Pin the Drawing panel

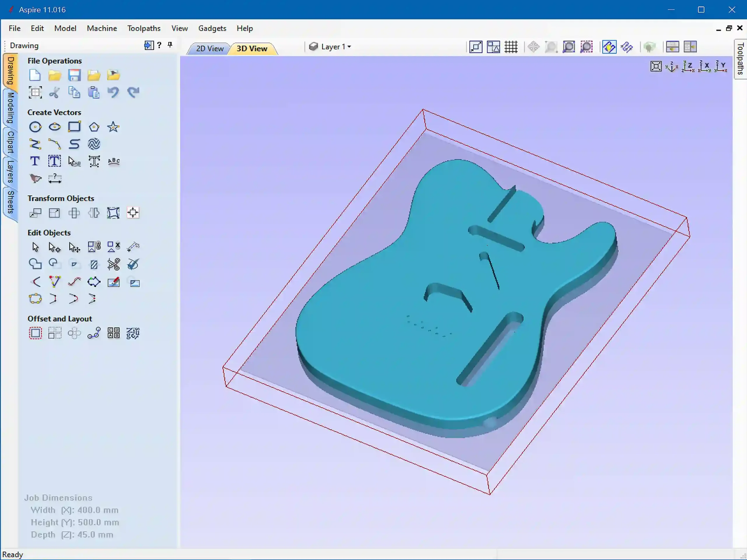170,45
